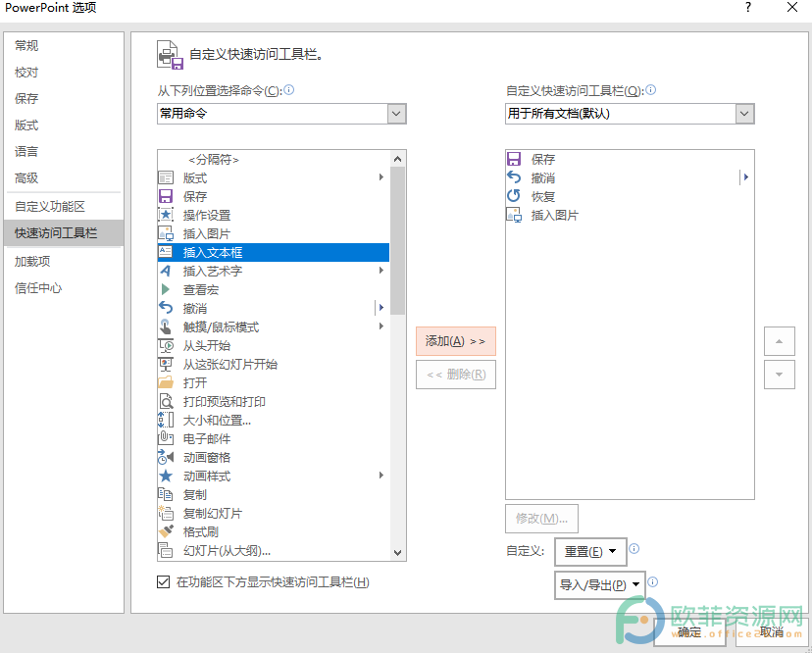Click the info icon next to 导入/导出
Screen dimensions: 812x653
tap(653, 582)
